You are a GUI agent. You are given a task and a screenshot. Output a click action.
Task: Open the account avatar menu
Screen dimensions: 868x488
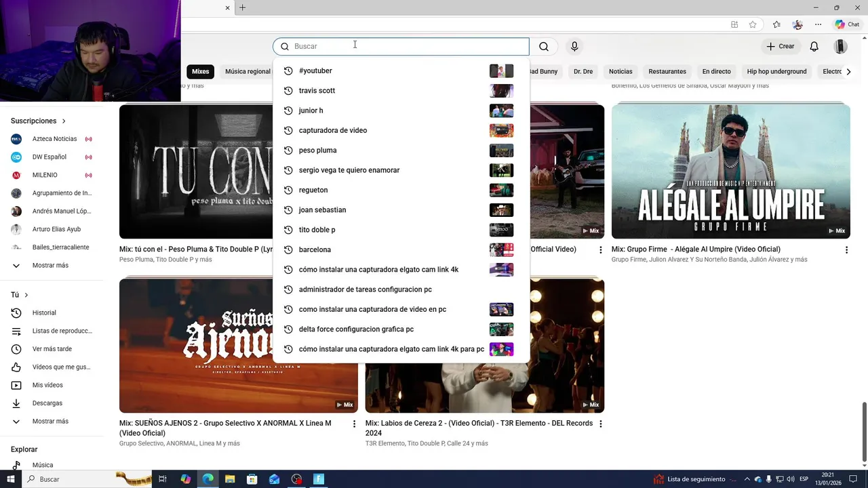pos(840,46)
